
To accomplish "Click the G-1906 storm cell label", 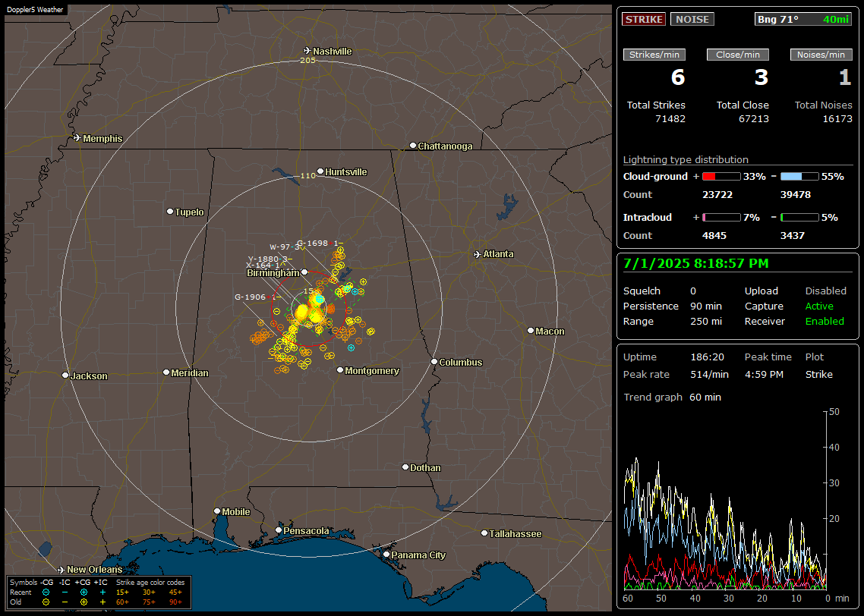I will pos(257,297).
